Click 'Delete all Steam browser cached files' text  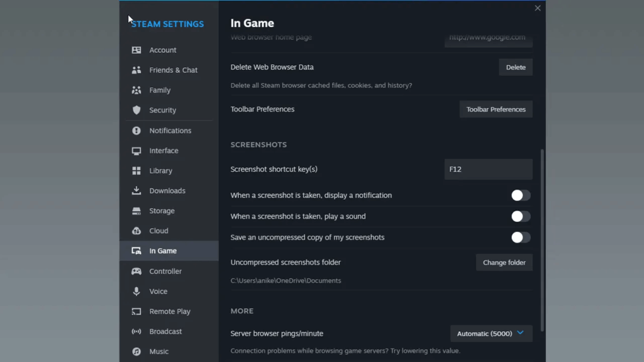321,85
